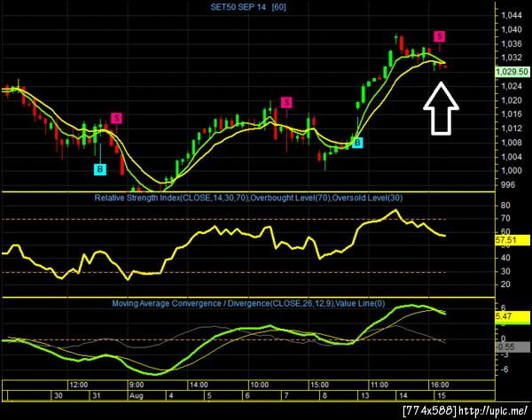Viewport: 532px width, 420px height.
Task: Click the 14:00 time label
Action: [x=199, y=385]
